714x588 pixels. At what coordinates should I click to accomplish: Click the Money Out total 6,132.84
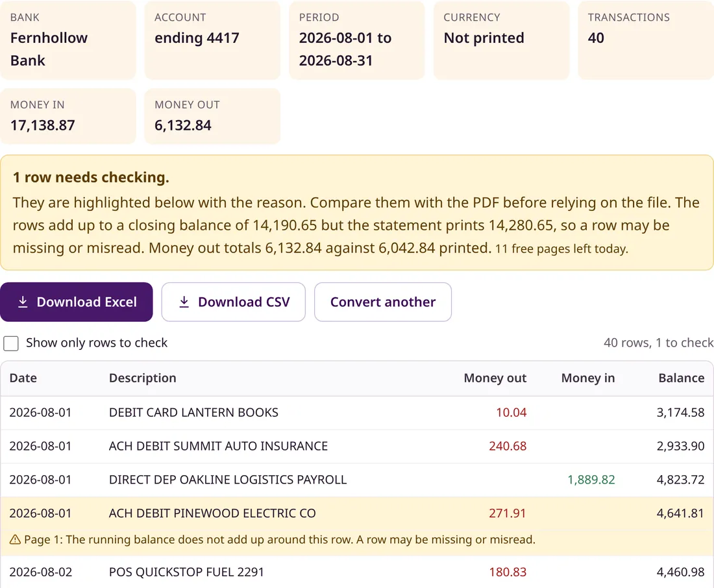click(182, 125)
